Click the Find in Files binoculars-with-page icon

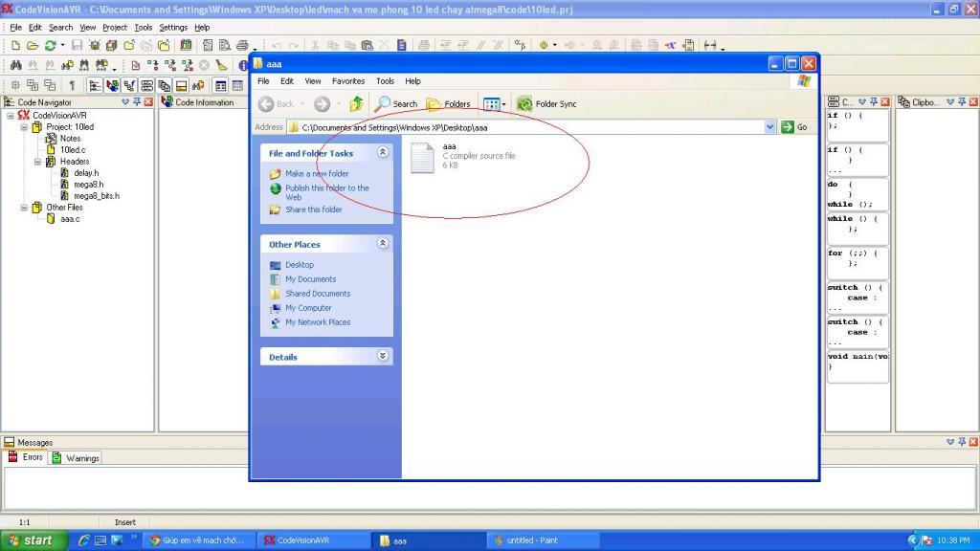point(67,65)
